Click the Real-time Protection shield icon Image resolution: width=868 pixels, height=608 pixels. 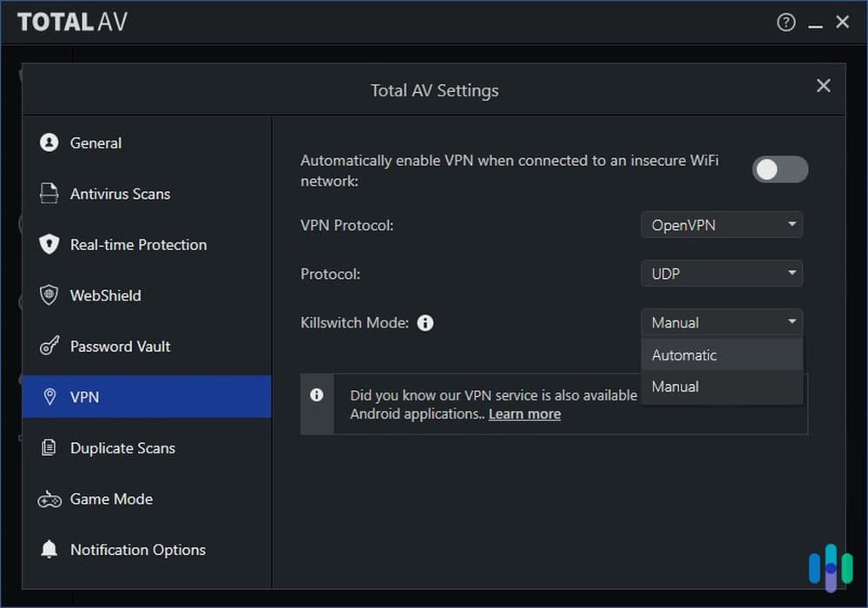click(x=49, y=245)
